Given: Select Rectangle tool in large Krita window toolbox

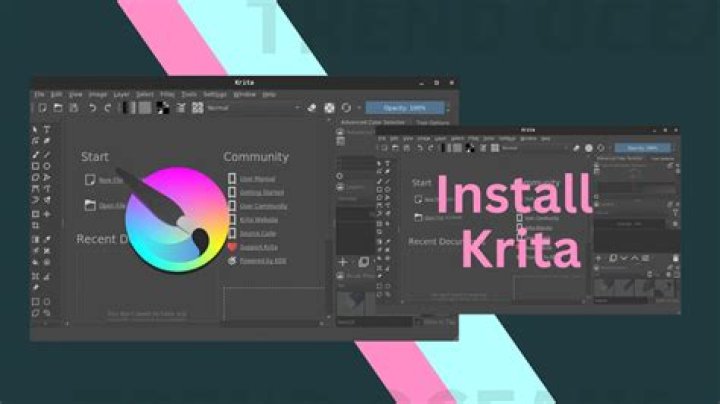Looking at the screenshot, I should pos(35,166).
